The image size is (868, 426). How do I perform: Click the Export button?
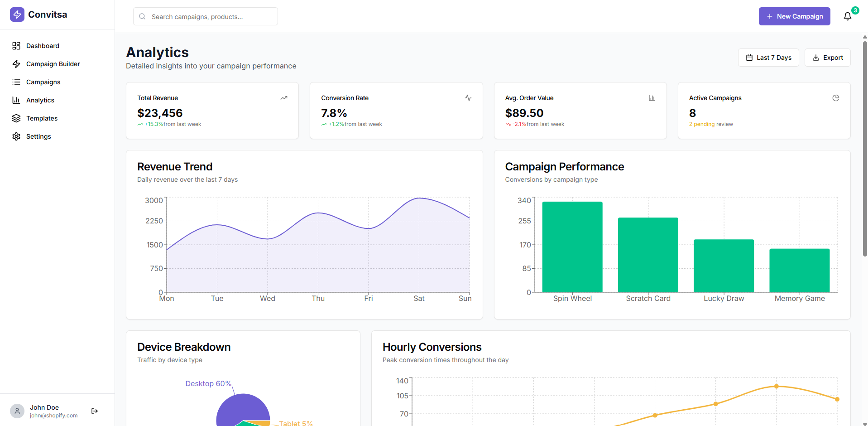827,58
